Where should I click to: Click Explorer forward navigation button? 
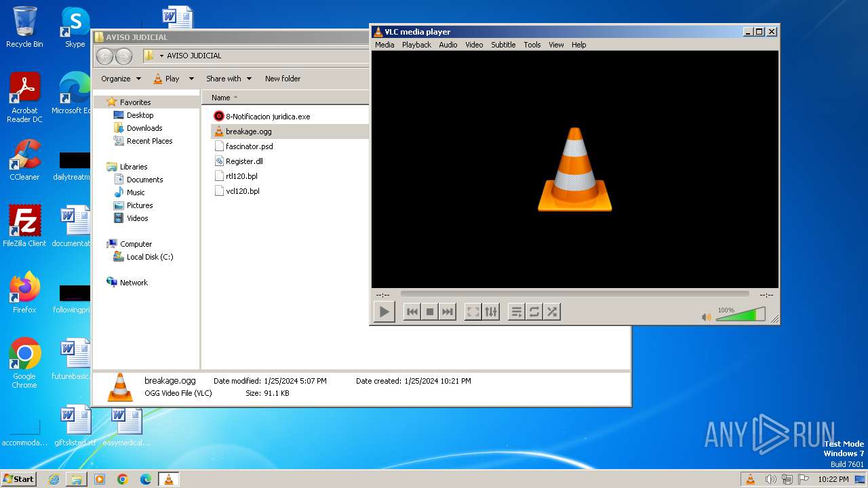(123, 56)
